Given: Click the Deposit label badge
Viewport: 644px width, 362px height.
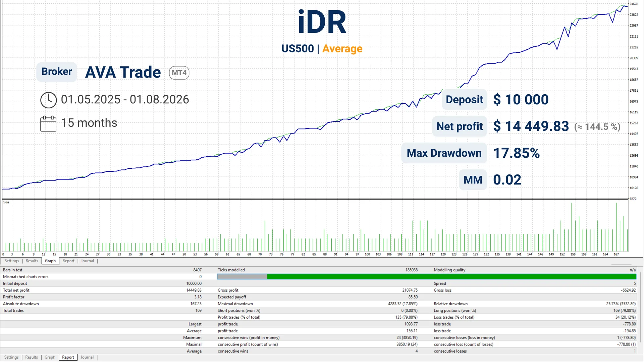Looking at the screenshot, I should (x=464, y=100).
